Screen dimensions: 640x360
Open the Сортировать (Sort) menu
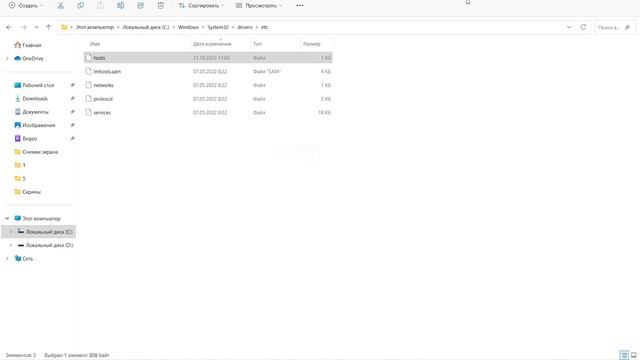pyautogui.click(x=202, y=5)
